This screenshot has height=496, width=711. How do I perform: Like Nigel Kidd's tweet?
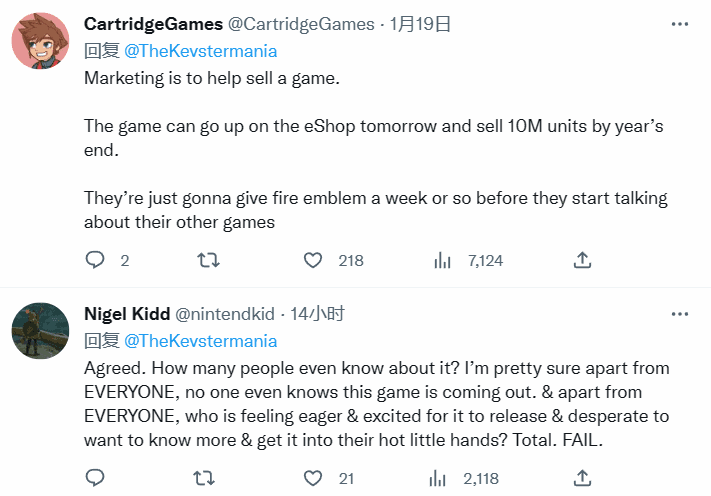coord(313,479)
